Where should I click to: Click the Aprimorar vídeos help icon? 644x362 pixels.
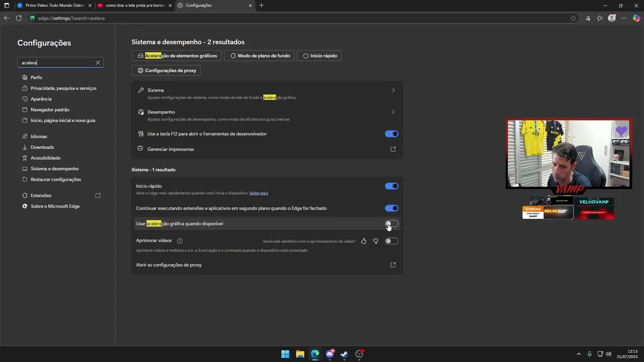tap(180, 241)
